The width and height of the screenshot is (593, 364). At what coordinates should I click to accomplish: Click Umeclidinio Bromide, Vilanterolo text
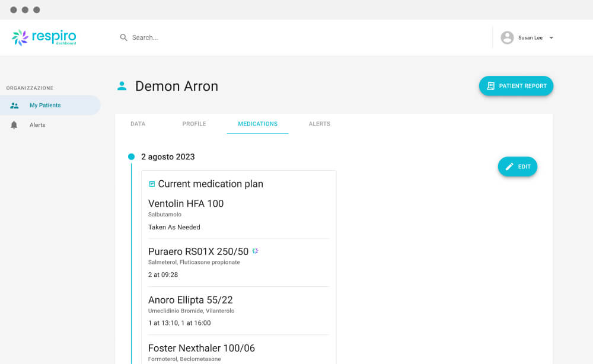click(x=192, y=311)
